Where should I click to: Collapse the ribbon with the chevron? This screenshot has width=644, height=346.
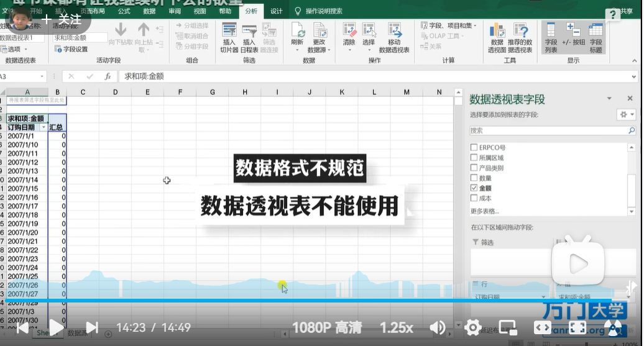(x=634, y=61)
